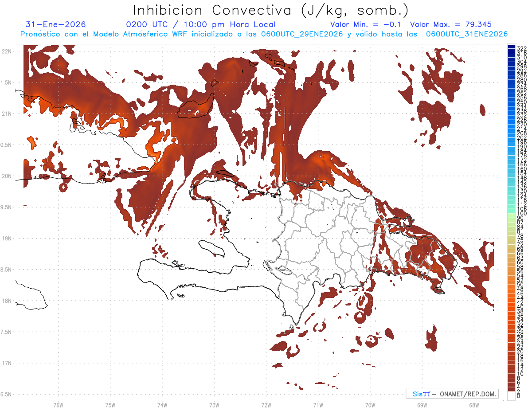Screen dimensions: 532x411
Task: Click the 'Valor Max. = 79.345' readout
Action: click(x=451, y=24)
